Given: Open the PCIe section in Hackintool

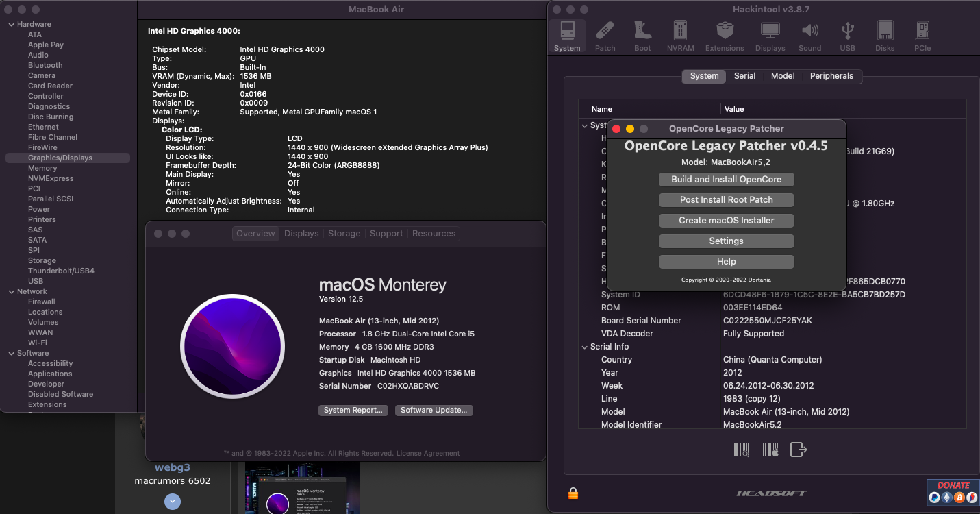Looking at the screenshot, I should tap(922, 36).
